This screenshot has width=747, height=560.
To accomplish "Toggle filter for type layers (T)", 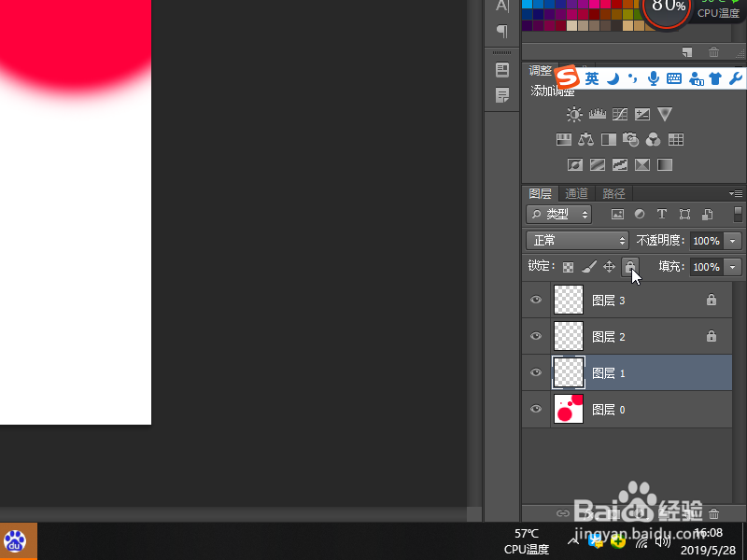I will pos(662,215).
